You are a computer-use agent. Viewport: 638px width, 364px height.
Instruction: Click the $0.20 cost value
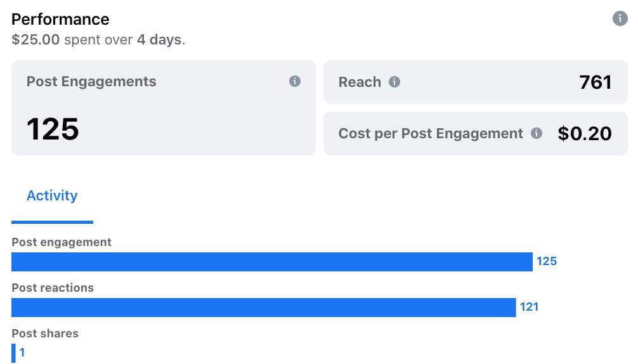tap(584, 133)
